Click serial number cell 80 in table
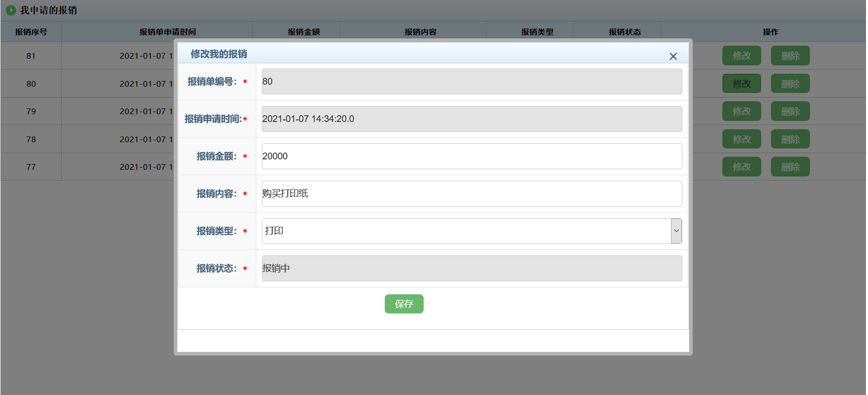Screen dimensions: 868x395 pos(31,84)
